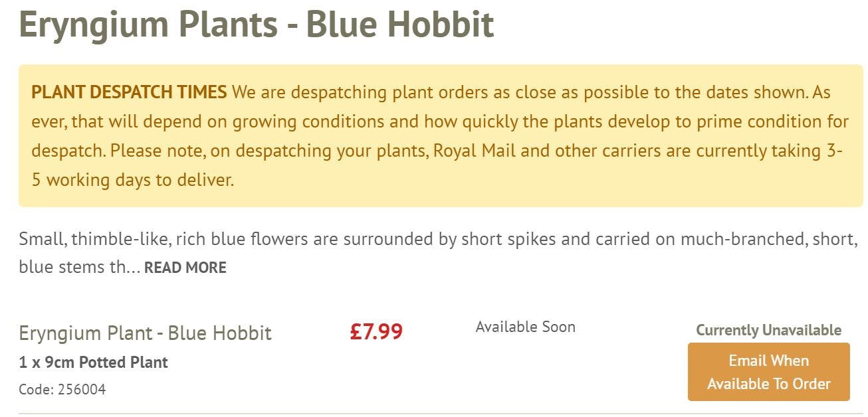Click the Royal Mail mention in notice
This screenshot has height=417, width=868.
[475, 151]
